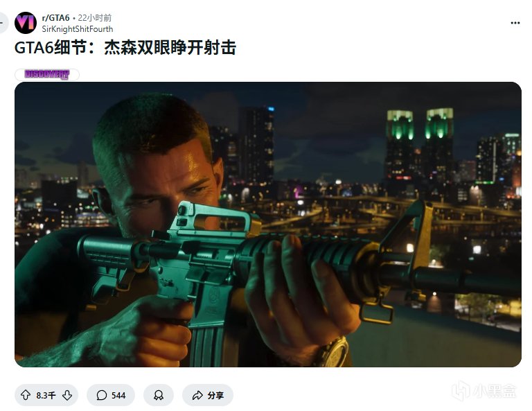Downvote the GTA6 post
The height and width of the screenshot is (411, 532).
(x=67, y=395)
